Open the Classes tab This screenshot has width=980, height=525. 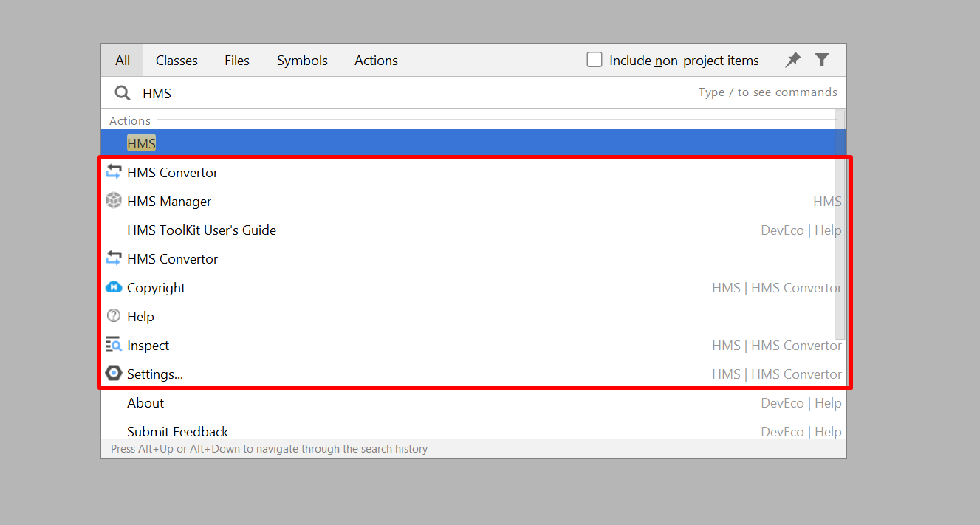(177, 61)
